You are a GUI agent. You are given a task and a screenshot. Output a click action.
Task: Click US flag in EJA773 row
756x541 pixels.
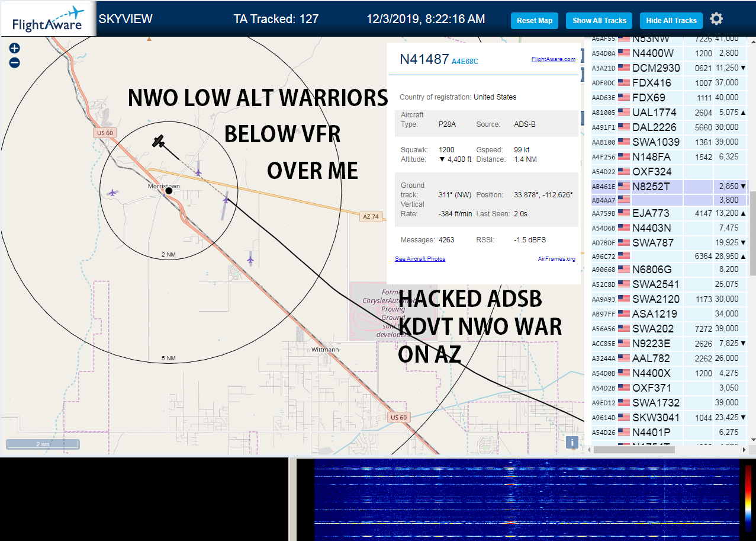[624, 213]
